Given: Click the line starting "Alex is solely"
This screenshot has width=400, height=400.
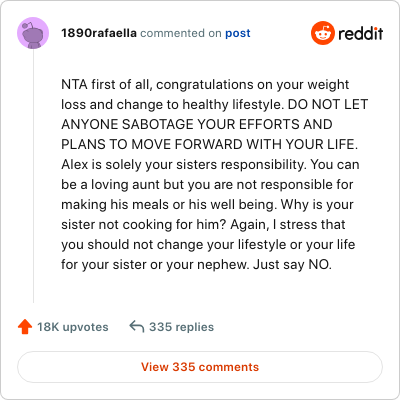Looking at the screenshot, I should 210,165.
